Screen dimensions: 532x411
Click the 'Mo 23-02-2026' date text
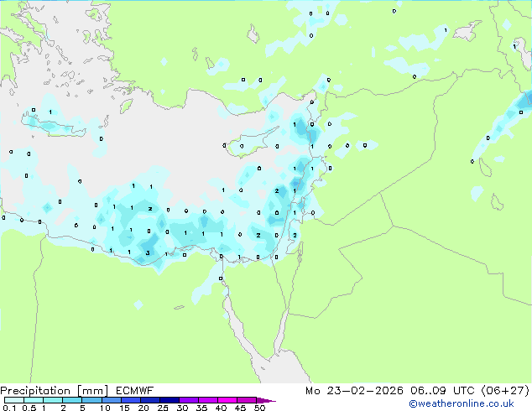pyautogui.click(x=354, y=391)
